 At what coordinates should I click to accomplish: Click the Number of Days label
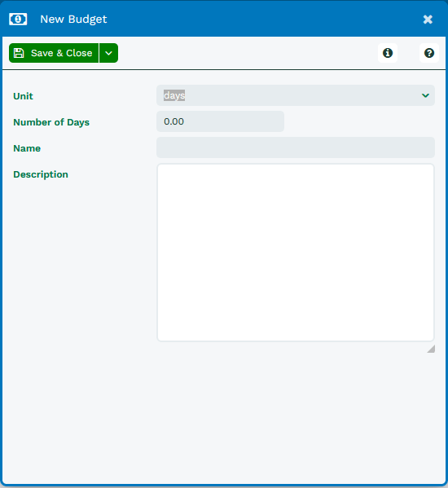[51, 122]
